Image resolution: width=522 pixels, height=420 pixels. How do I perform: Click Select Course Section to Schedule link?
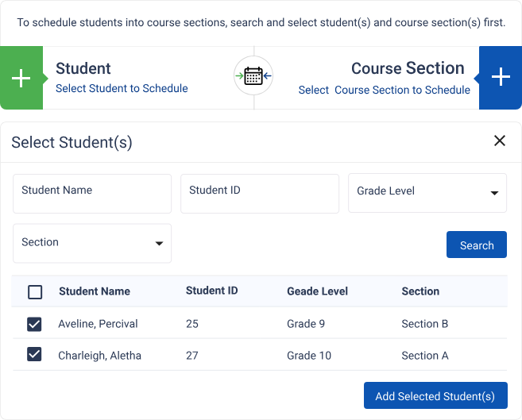point(385,90)
